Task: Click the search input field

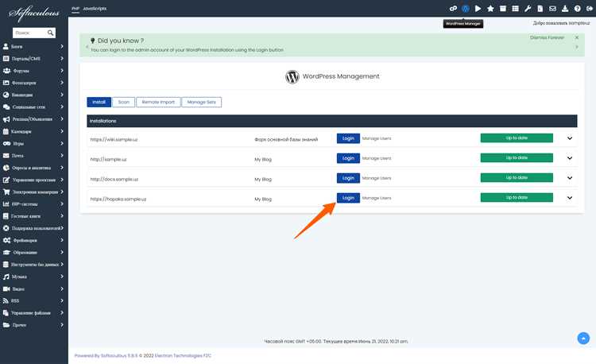Action: tap(29, 33)
